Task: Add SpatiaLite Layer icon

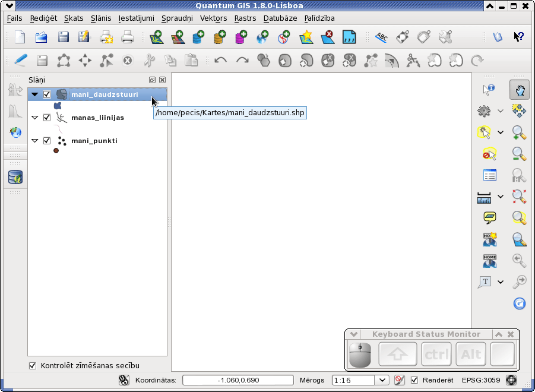Action: pos(220,37)
